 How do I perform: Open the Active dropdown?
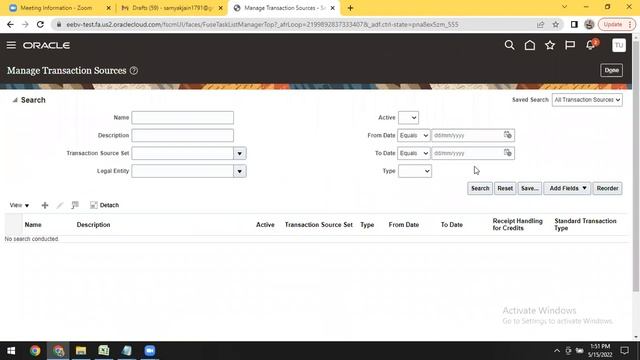(408, 118)
